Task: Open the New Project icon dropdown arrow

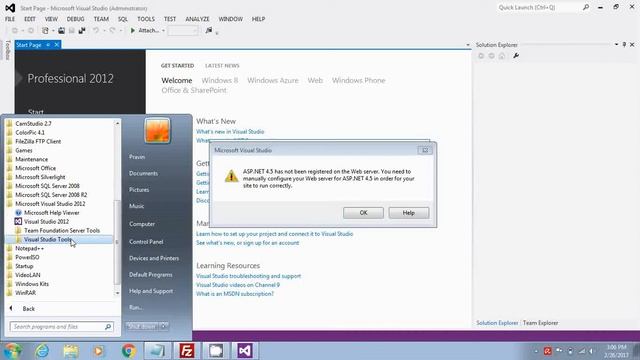Action: (x=53, y=31)
